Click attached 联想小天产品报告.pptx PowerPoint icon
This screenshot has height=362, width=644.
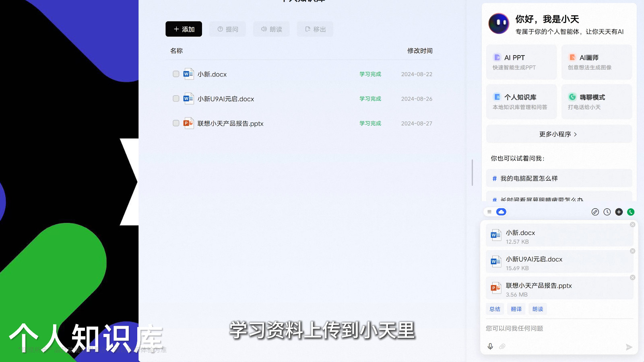coord(496,288)
